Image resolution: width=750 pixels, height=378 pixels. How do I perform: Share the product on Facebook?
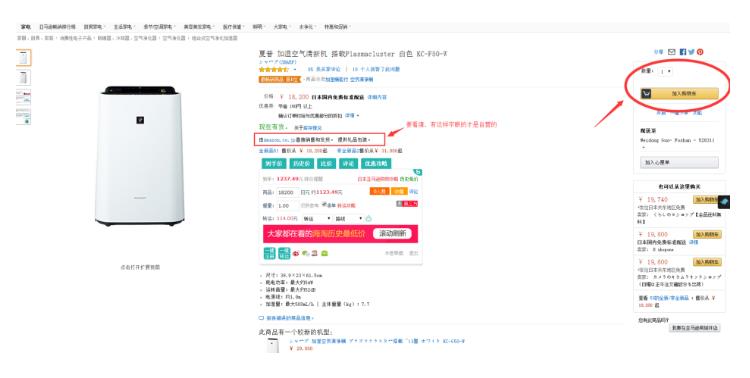click(x=683, y=52)
